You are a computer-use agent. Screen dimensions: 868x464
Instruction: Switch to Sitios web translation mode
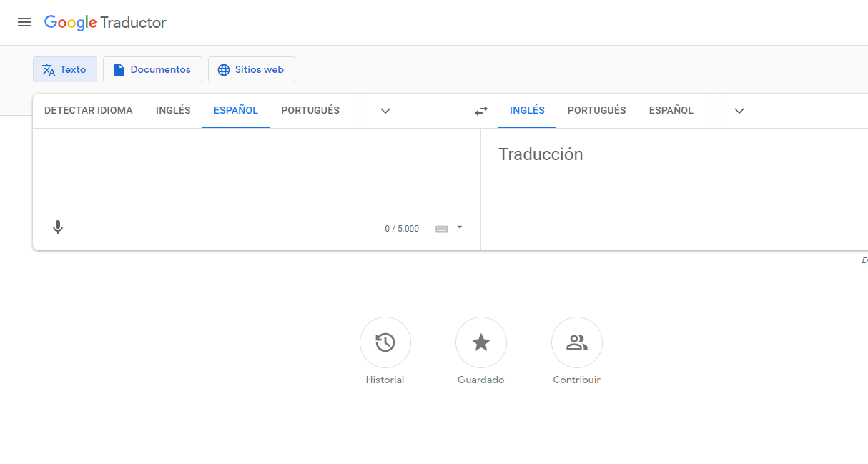coord(252,69)
